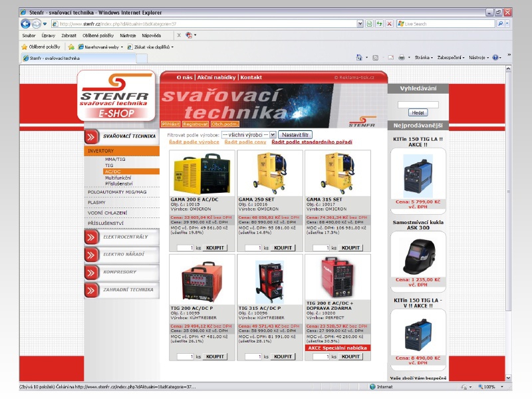Open the zoom level dropdown in status bar

click(x=502, y=387)
